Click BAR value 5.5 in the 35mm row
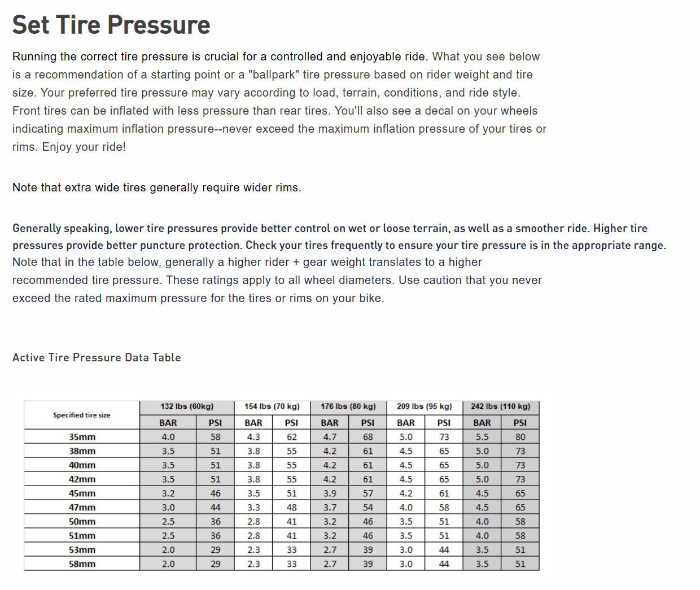Screen dimensions: 700x590 (482, 437)
